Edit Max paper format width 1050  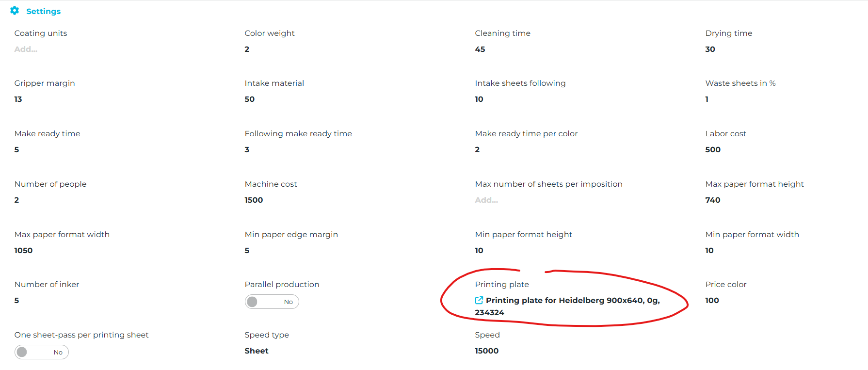[23, 250]
